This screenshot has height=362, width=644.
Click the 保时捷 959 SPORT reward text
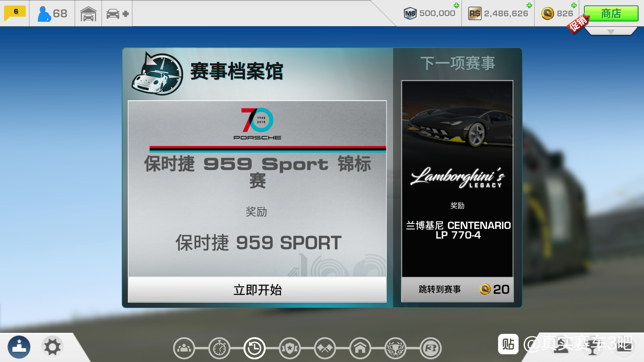click(258, 243)
